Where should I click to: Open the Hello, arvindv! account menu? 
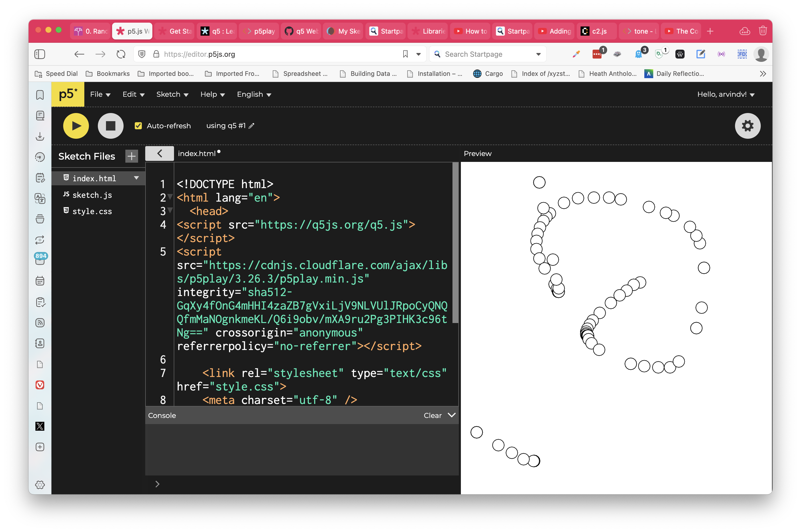tap(726, 94)
